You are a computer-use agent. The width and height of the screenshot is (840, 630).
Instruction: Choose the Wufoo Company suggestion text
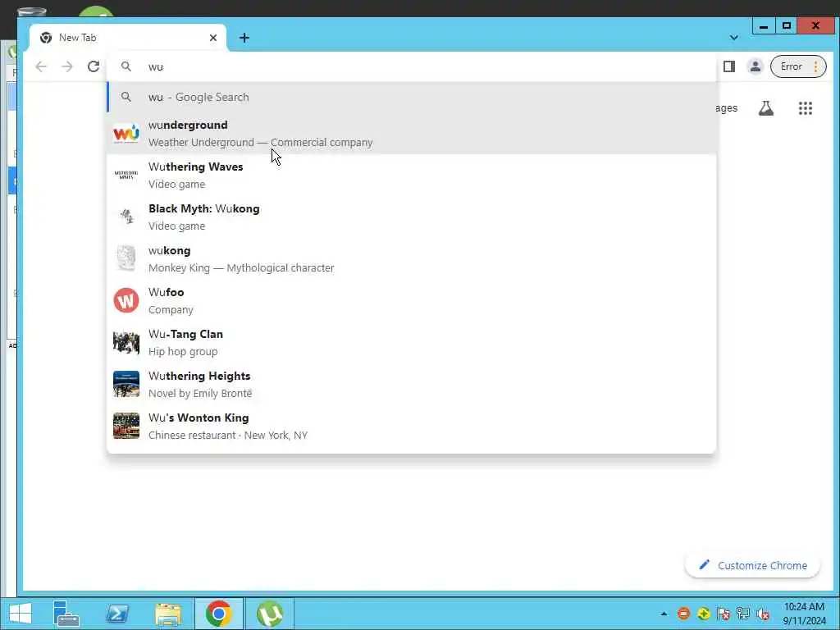(171, 300)
